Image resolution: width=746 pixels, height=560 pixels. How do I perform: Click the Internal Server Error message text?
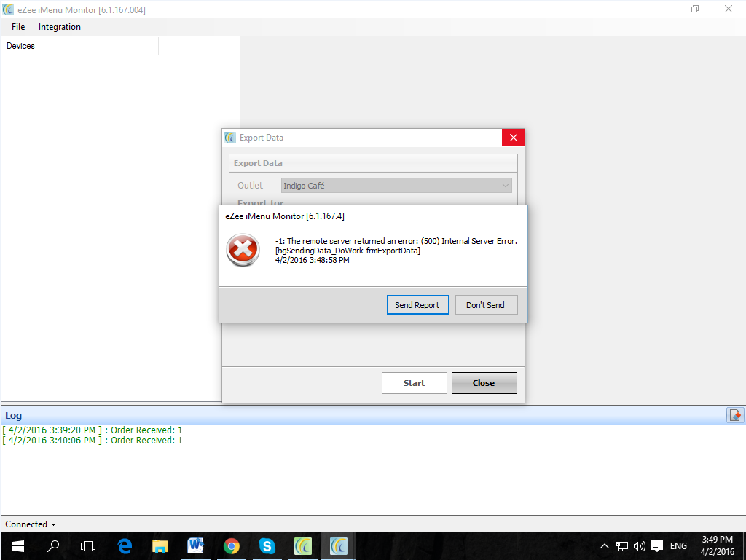coord(396,241)
